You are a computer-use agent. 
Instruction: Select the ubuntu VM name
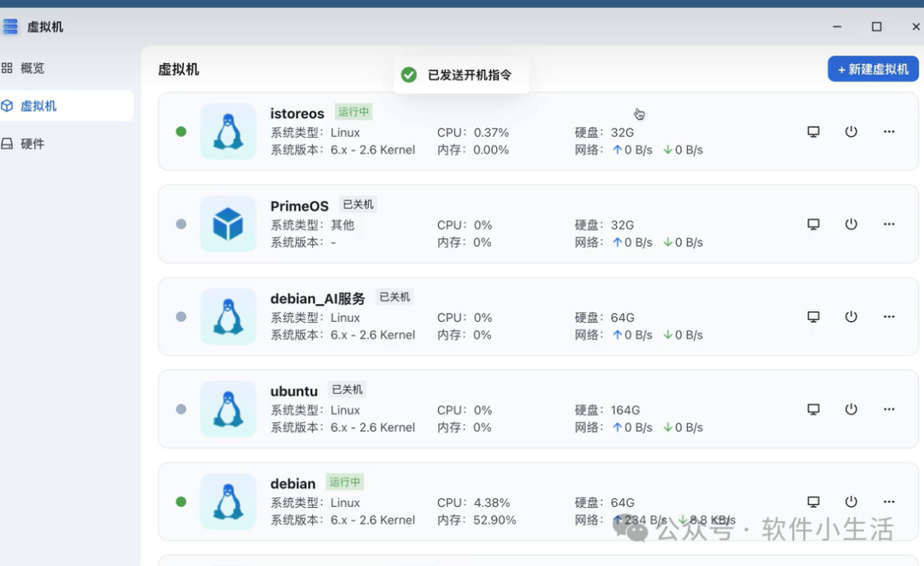[x=293, y=391]
